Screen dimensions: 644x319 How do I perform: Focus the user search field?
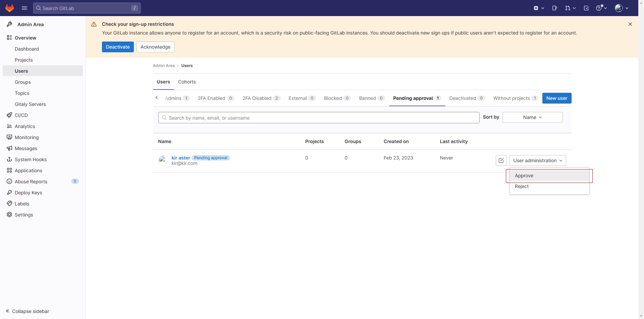click(x=319, y=118)
